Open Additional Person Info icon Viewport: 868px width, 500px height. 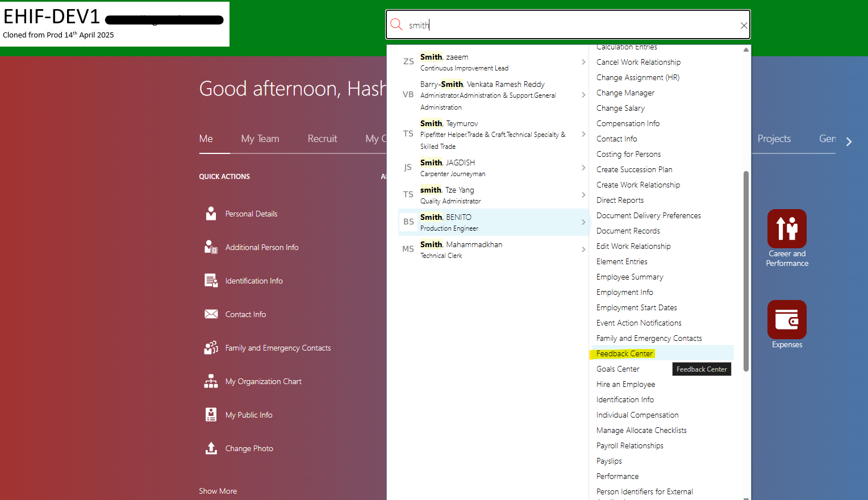[211, 247]
